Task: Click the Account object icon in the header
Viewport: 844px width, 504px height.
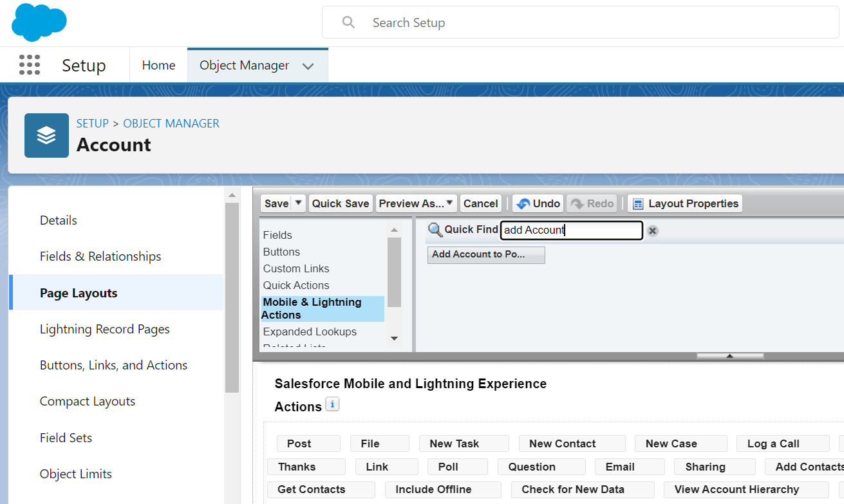Action: point(46,135)
